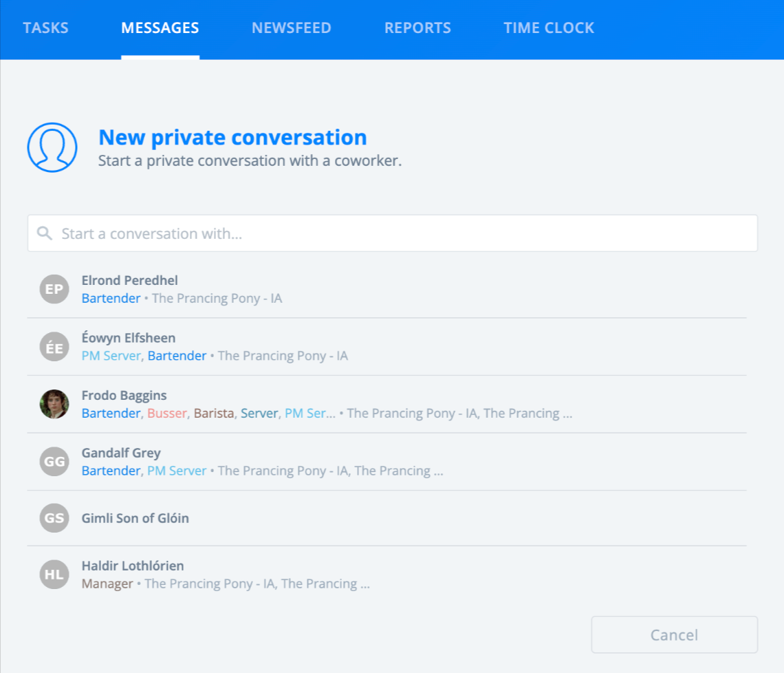Viewport: 784px width, 673px height.
Task: Click Frodo Baggins' profile photo
Action: pos(54,405)
